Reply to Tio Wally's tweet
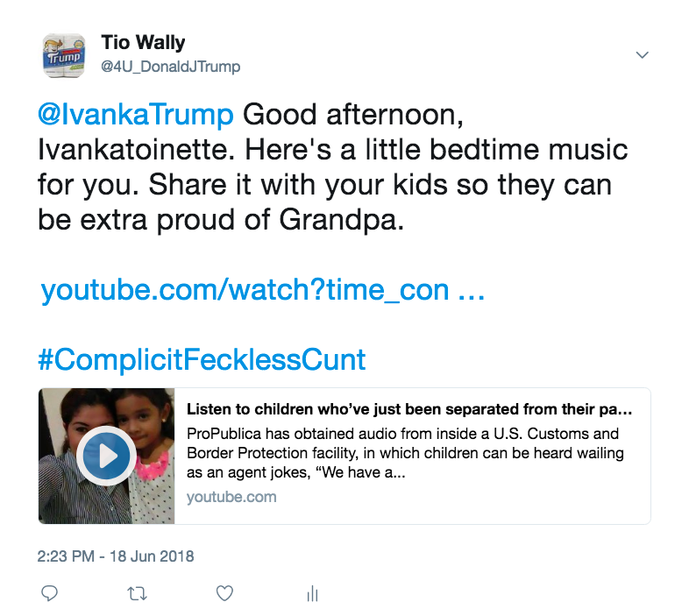 50,593
